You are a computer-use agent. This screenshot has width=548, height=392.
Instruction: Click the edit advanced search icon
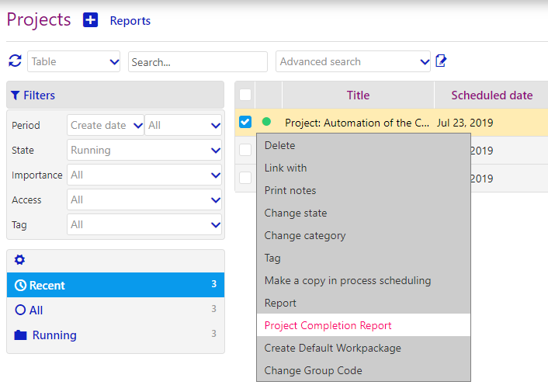tap(441, 61)
